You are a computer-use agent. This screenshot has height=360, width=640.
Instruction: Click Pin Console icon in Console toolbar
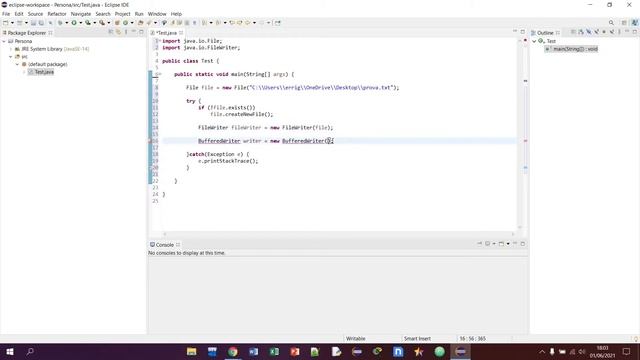point(480,244)
